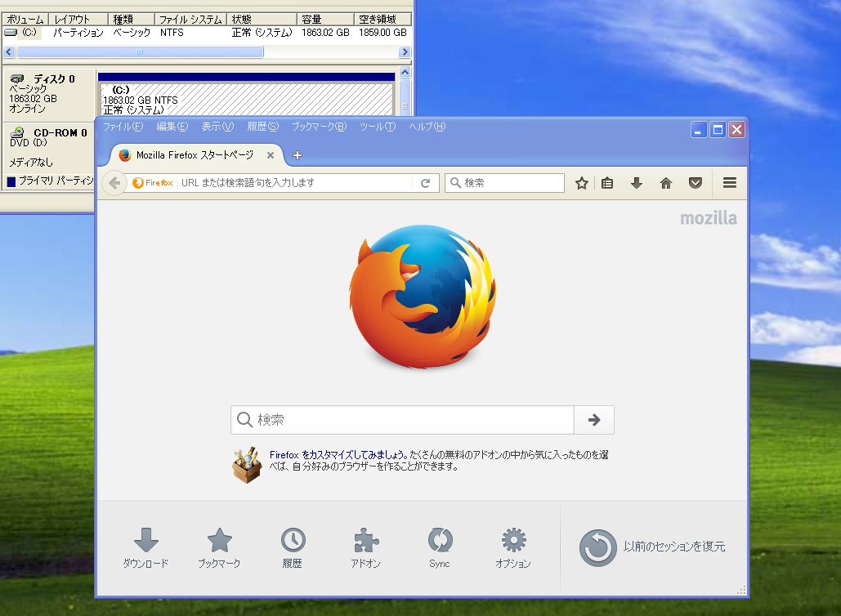Open the ツール(T) menu
841x616 pixels.
[378, 127]
